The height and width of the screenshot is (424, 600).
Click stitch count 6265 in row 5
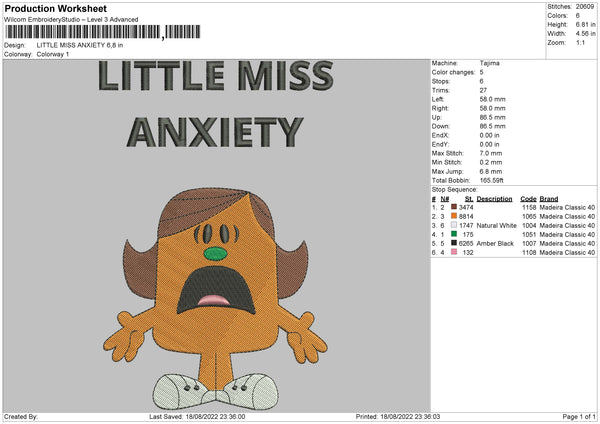(x=466, y=243)
